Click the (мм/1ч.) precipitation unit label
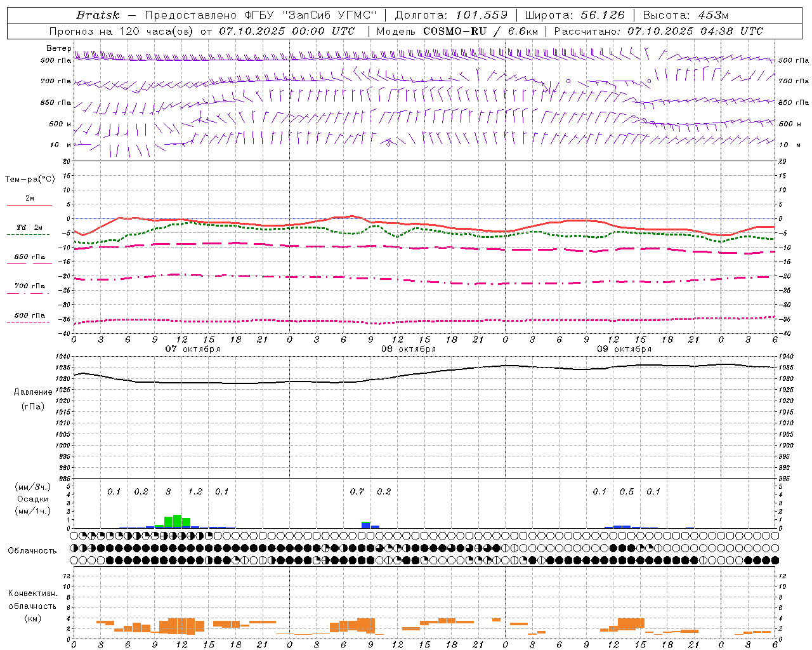The image size is (812, 650). click(x=32, y=511)
